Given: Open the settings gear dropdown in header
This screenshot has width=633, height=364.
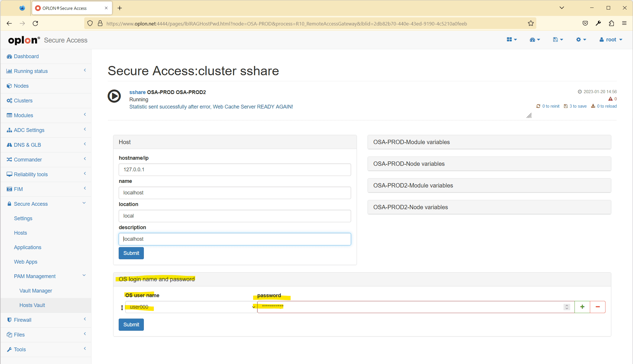Looking at the screenshot, I should [x=581, y=40].
